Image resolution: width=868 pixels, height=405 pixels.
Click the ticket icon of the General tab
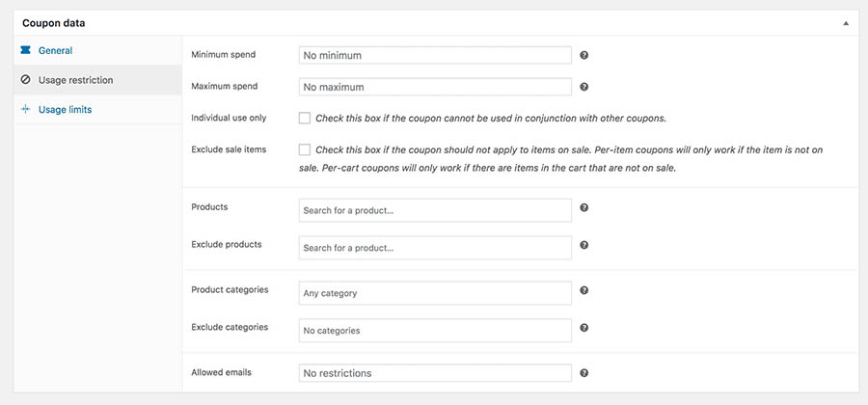pyautogui.click(x=25, y=50)
